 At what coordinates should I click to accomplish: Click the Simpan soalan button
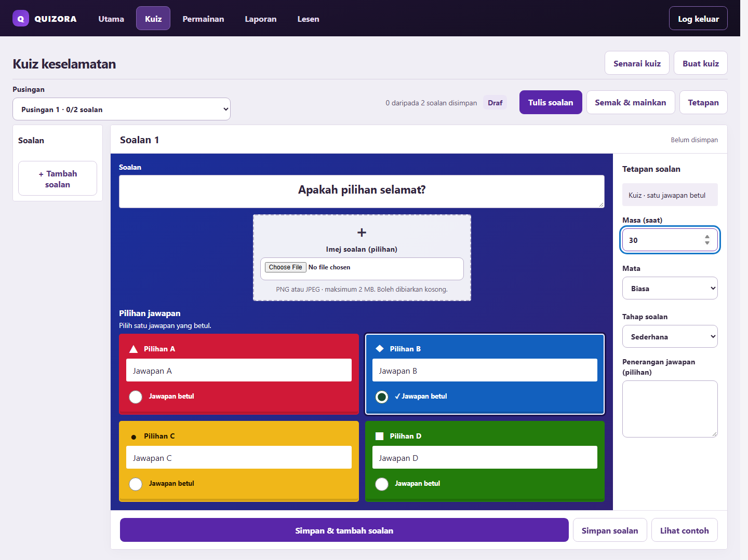point(610,530)
